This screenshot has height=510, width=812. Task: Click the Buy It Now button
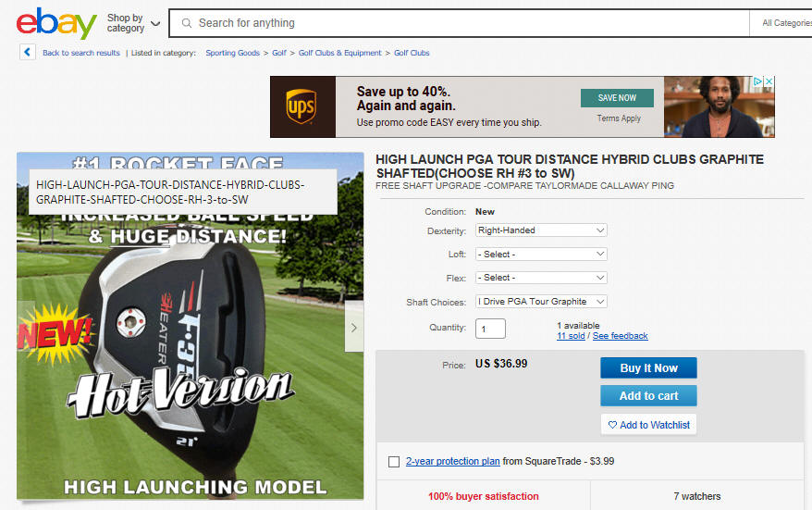coord(648,368)
